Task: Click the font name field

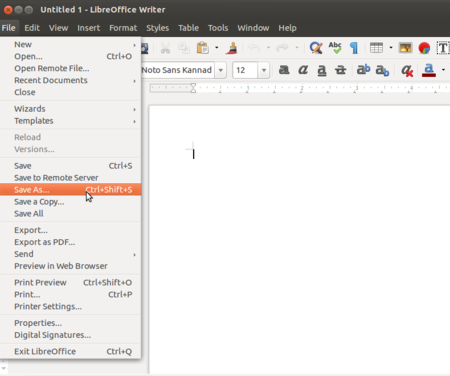Action: click(178, 70)
